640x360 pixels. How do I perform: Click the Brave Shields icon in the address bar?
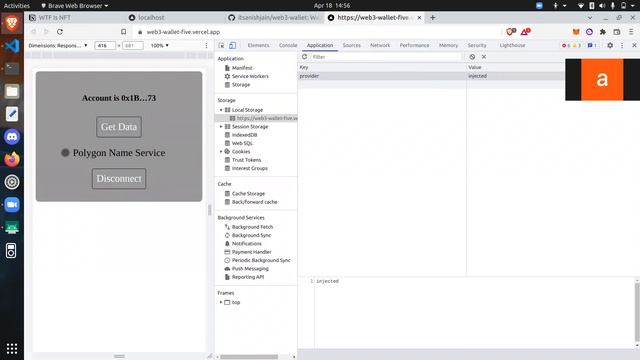(511, 31)
